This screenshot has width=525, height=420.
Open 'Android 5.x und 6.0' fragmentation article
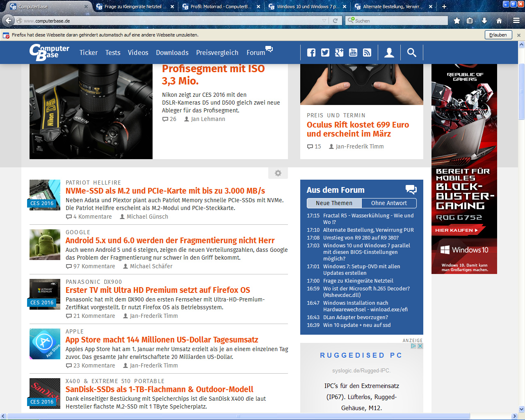[x=170, y=240]
